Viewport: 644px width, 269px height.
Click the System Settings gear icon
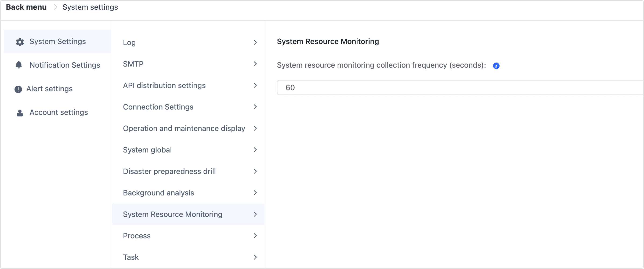(19, 41)
